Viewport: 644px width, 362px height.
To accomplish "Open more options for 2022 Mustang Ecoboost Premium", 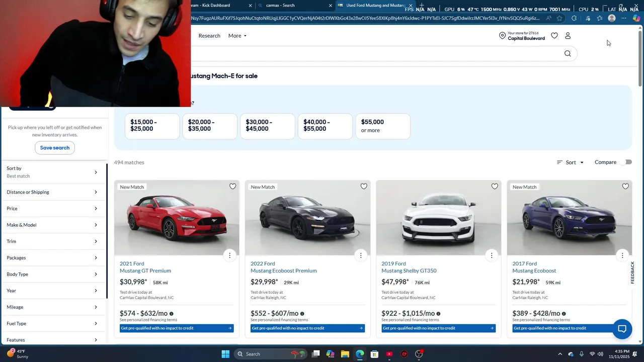I will (x=361, y=255).
